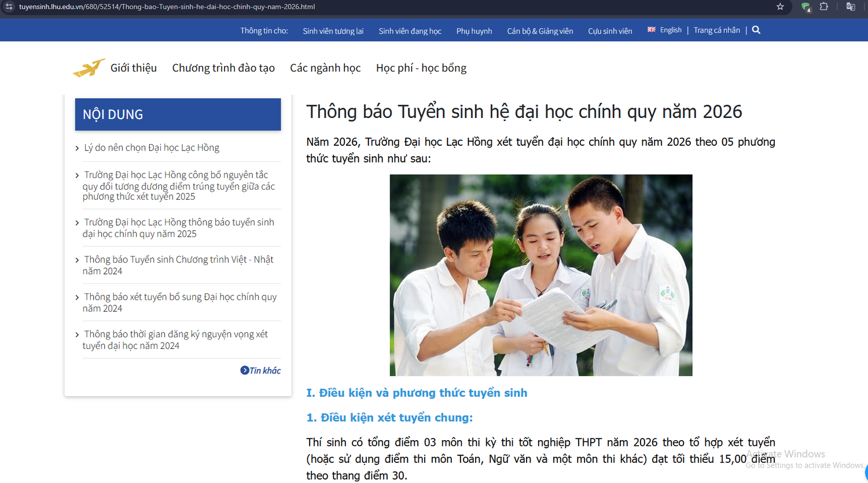This screenshot has height=483, width=868.
Task: Open thông báo tuyển sinh đại học chính quy 2025
Action: (x=178, y=228)
